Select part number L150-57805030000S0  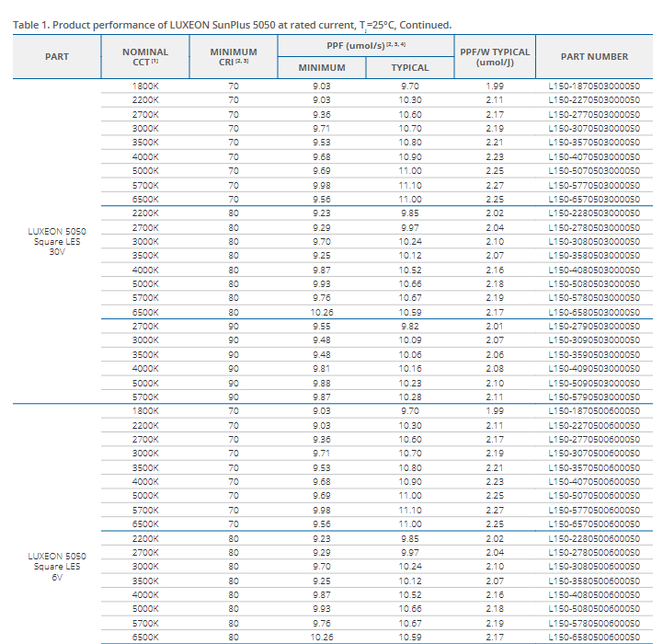[594, 298]
